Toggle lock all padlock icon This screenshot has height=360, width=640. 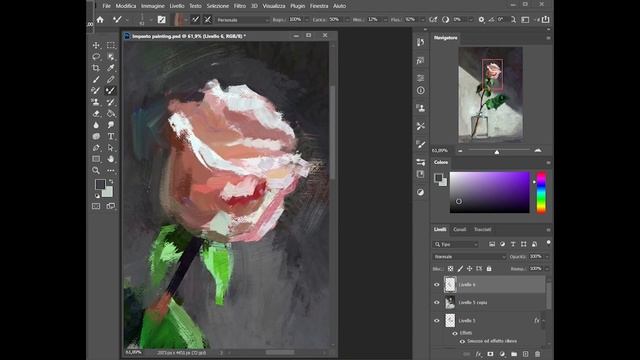(489, 269)
